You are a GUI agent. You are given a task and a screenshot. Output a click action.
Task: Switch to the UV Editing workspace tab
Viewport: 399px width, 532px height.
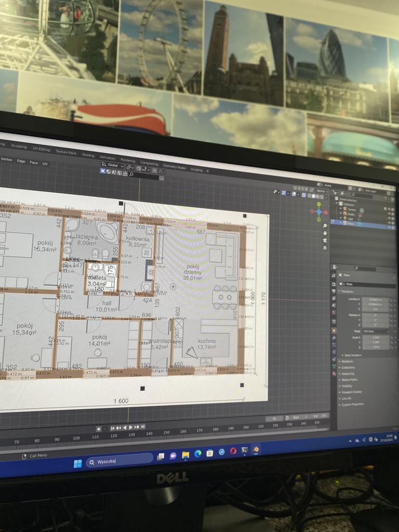(41, 149)
